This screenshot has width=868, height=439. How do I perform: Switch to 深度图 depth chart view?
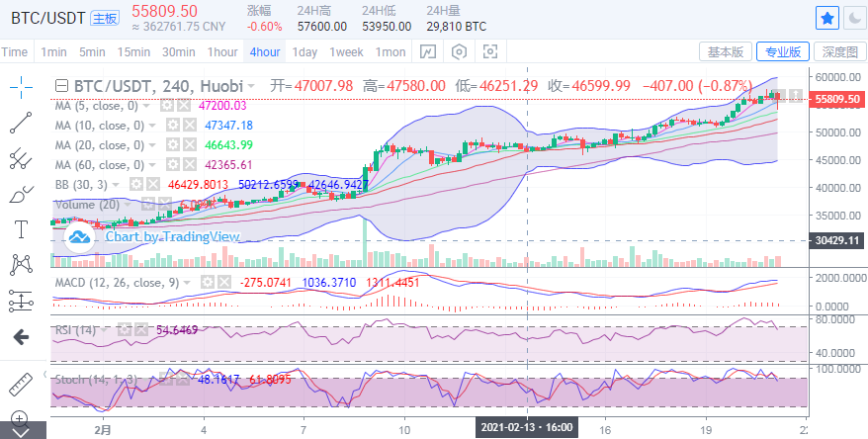tap(840, 52)
